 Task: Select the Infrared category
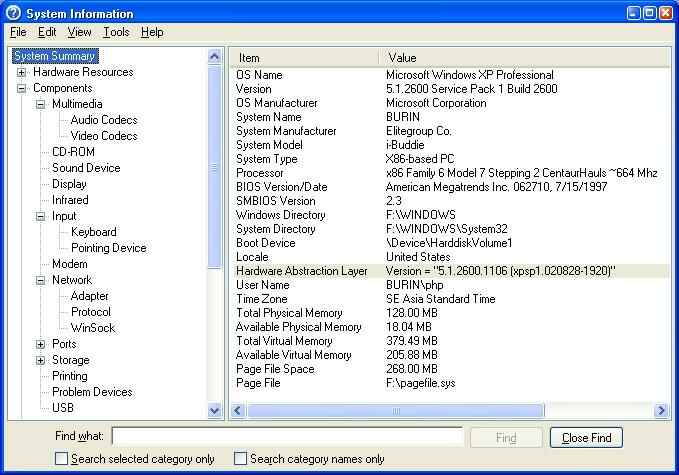click(70, 200)
